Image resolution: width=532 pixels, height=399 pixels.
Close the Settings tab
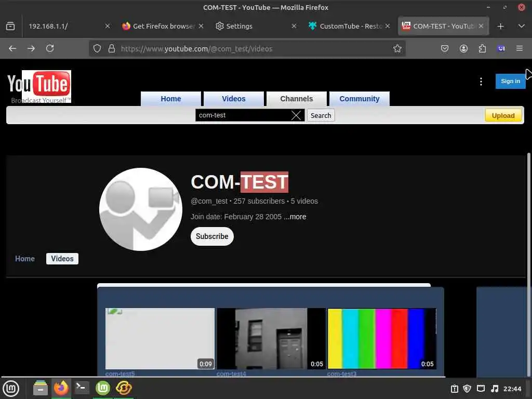point(294,26)
